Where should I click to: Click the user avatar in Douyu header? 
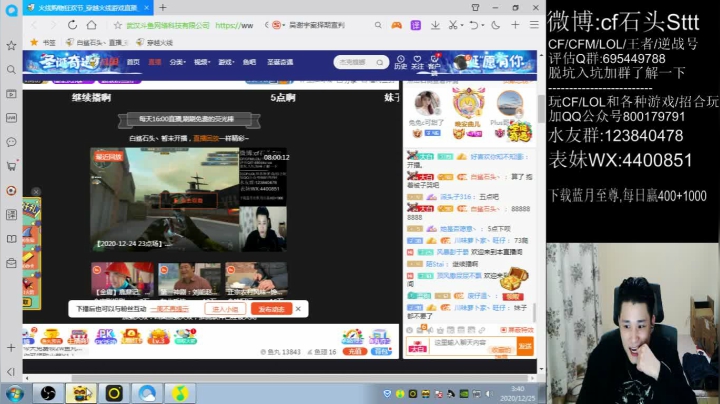click(461, 63)
